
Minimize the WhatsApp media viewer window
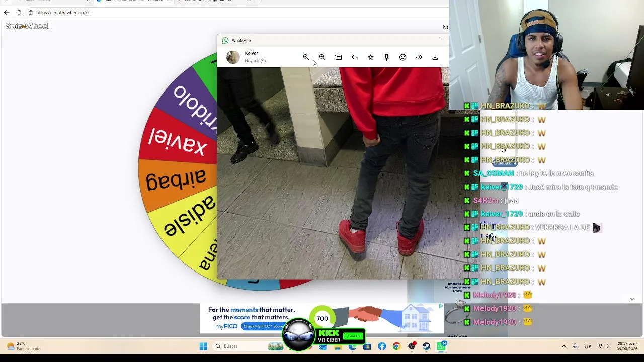point(441,40)
